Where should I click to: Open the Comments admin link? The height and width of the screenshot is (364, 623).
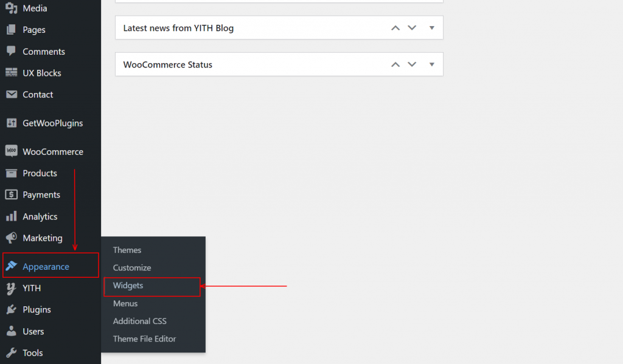click(44, 52)
